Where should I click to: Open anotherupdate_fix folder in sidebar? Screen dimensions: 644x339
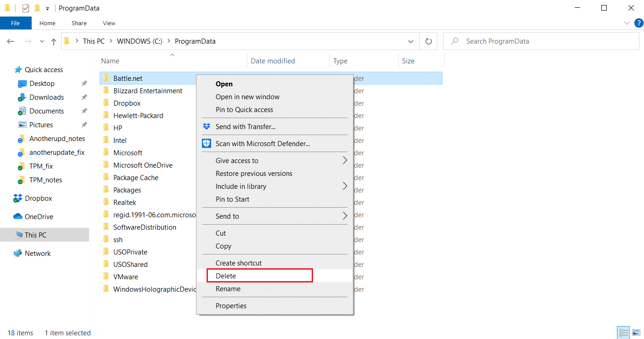(57, 153)
